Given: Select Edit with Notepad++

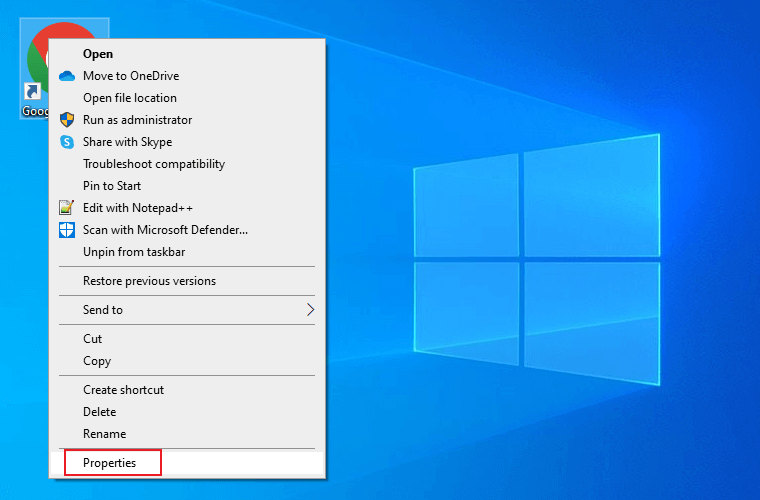Looking at the screenshot, I should [x=187, y=208].
